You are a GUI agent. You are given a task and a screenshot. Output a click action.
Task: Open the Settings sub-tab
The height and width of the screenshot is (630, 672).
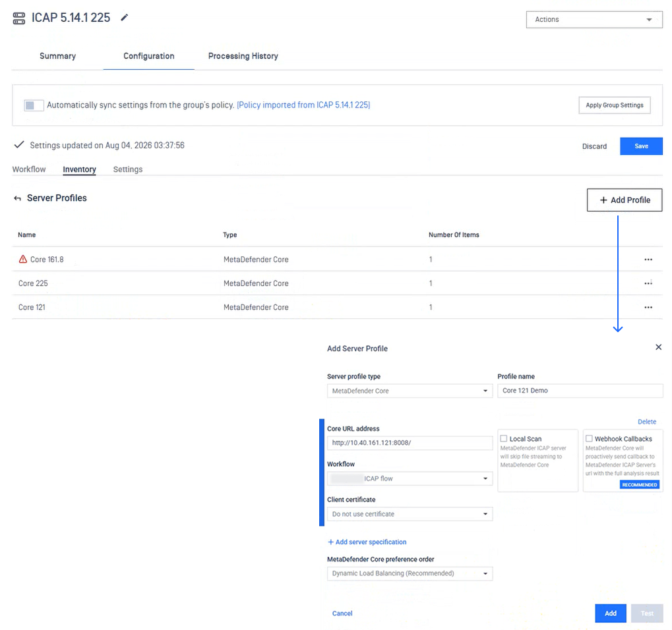tap(128, 169)
